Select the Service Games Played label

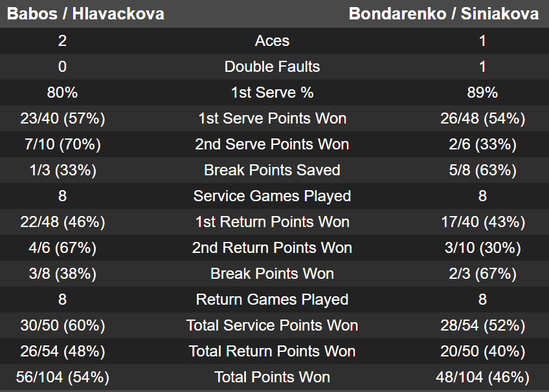272,196
